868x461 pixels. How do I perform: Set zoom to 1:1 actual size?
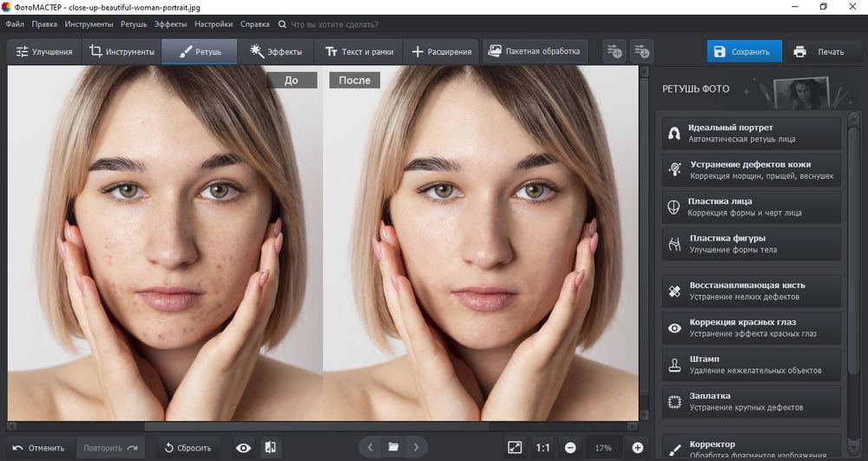coord(542,448)
